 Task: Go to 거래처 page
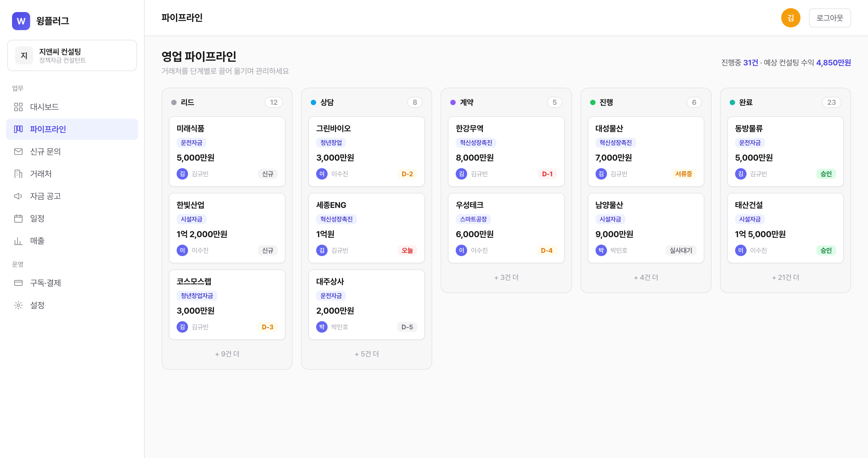click(x=72, y=174)
